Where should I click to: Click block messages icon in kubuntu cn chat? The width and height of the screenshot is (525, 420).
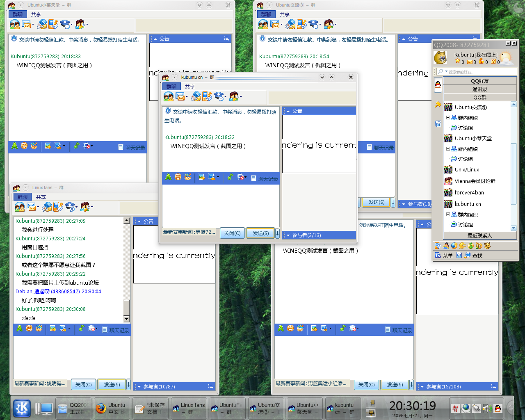241,177
